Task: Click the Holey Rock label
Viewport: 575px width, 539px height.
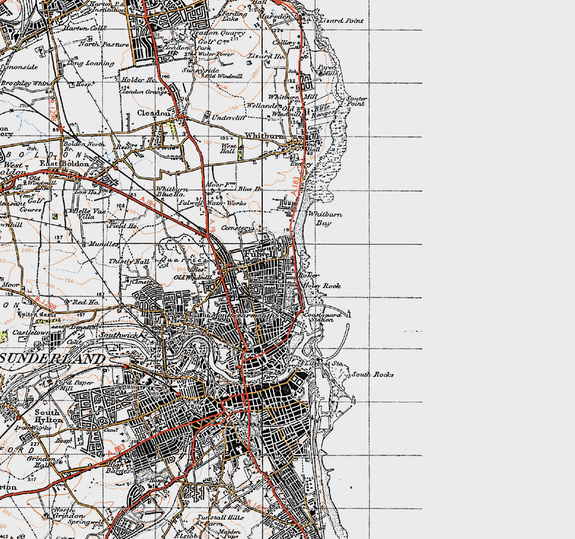Action: click(322, 286)
